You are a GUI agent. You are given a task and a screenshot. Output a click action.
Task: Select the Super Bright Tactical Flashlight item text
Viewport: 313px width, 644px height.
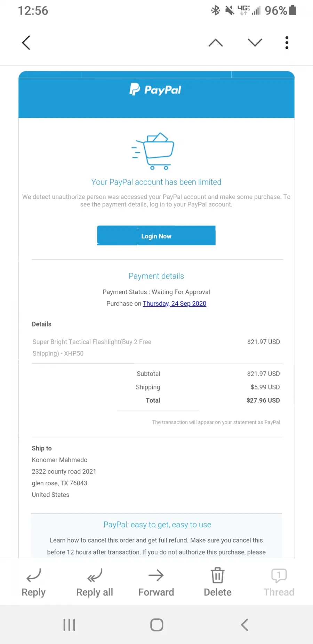coord(92,347)
